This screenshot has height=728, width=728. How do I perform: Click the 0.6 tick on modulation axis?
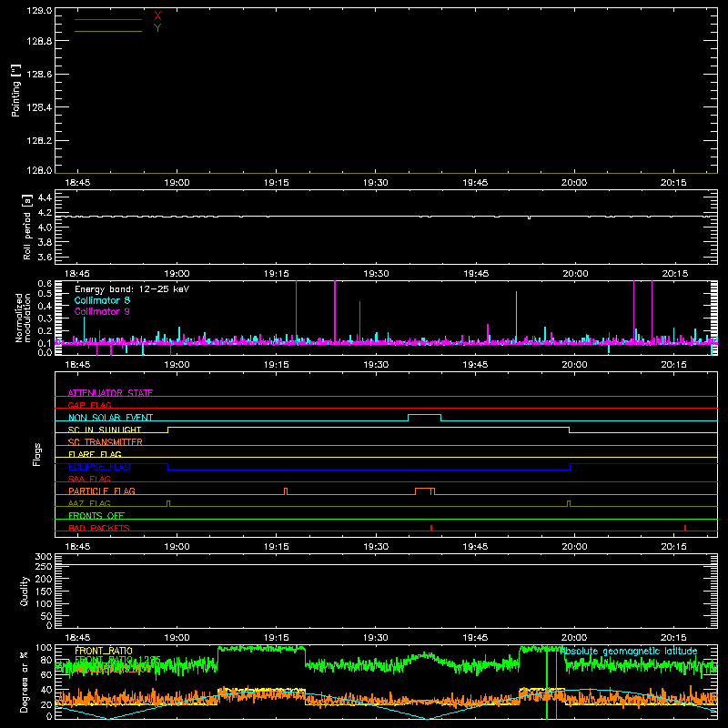[45, 283]
